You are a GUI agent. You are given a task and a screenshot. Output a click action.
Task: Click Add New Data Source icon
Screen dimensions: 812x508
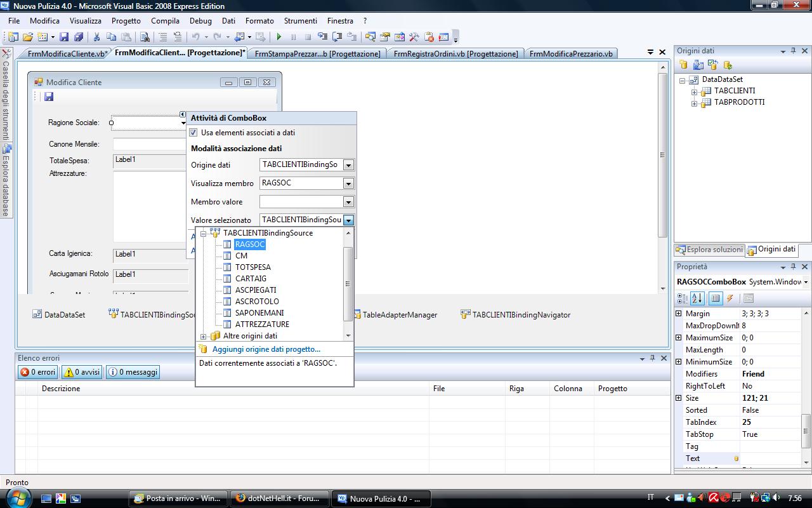(x=683, y=65)
